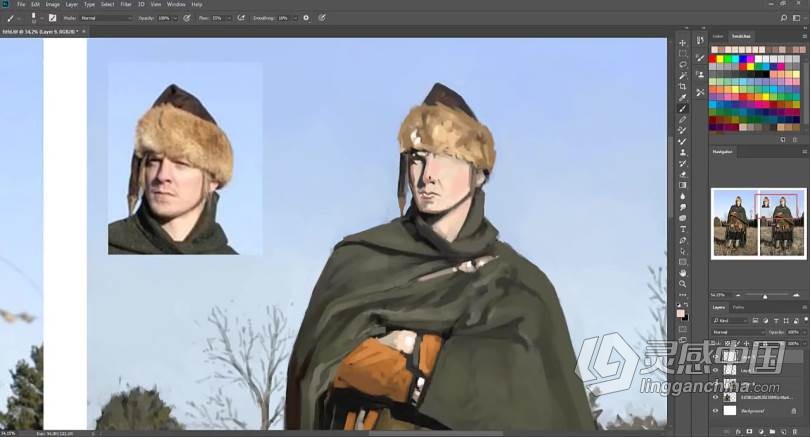Toggle layer filtering switch in Layers panel
810x437 pixels.
[805, 320]
